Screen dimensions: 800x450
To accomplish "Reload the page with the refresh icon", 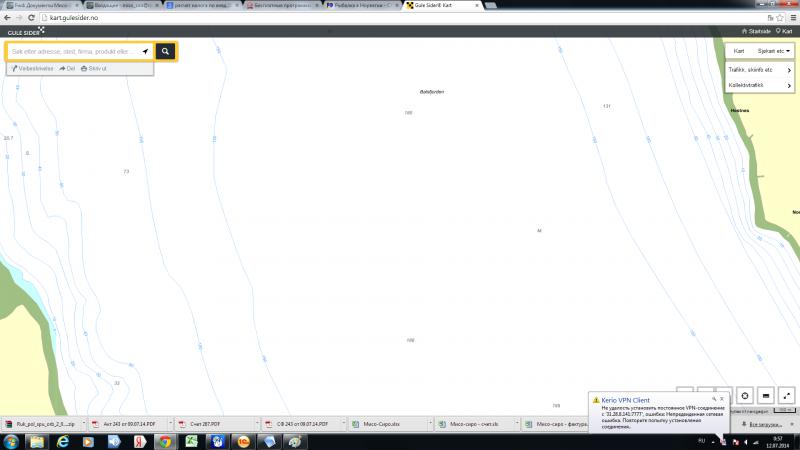I will pyautogui.click(x=32, y=18).
